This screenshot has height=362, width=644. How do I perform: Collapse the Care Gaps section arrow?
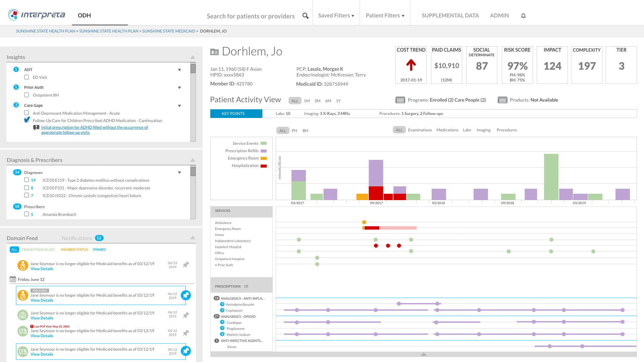[179, 106]
